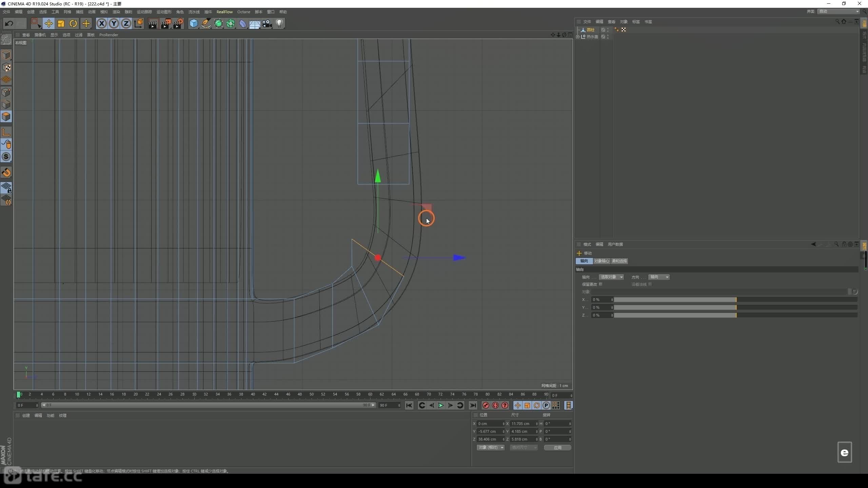Open 文件 main menu
Image resolution: width=868 pixels, height=488 pixels.
click(x=6, y=12)
